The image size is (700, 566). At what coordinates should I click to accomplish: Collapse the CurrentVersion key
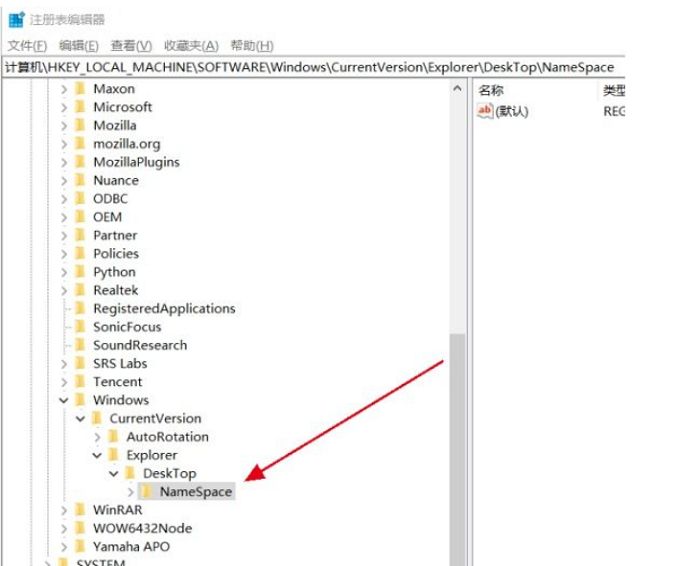coord(80,419)
